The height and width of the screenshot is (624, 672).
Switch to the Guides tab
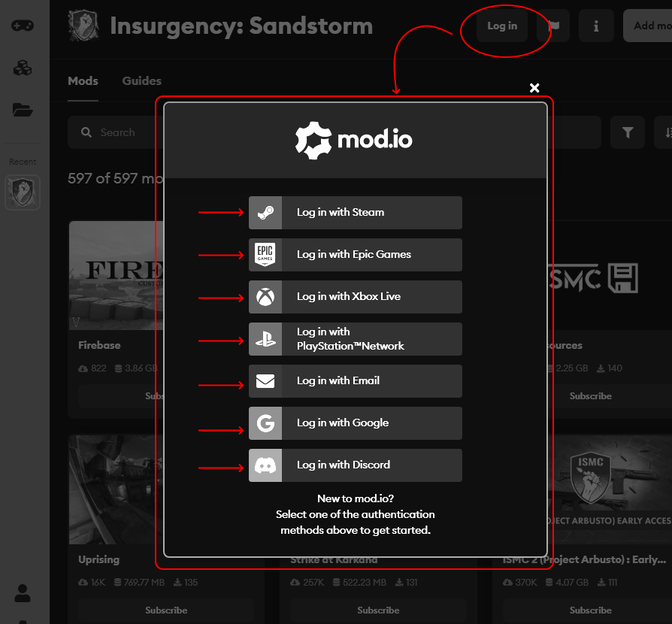pyautogui.click(x=142, y=81)
